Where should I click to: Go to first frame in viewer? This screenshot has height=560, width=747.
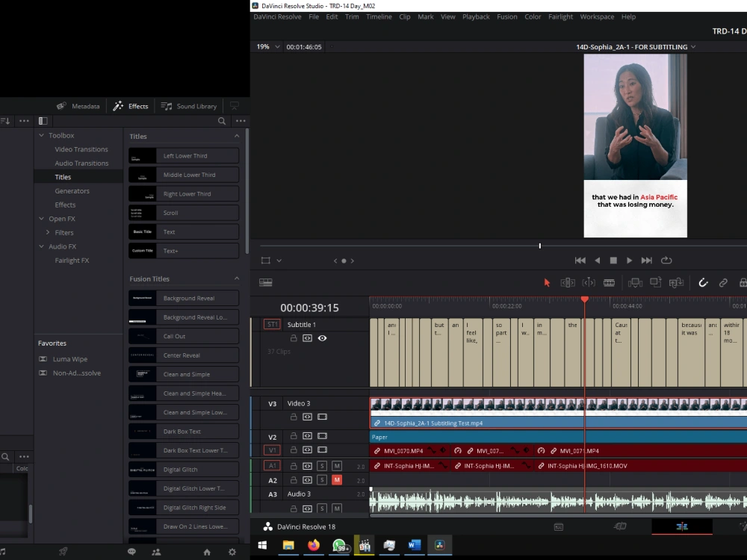pos(580,261)
